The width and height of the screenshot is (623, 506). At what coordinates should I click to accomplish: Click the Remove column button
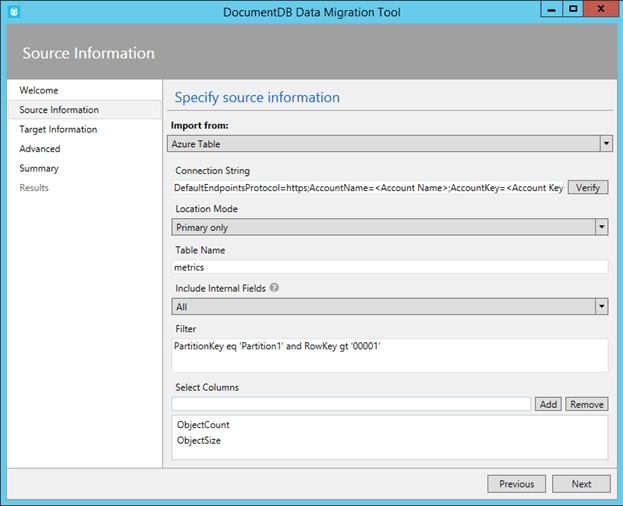pyautogui.click(x=586, y=404)
